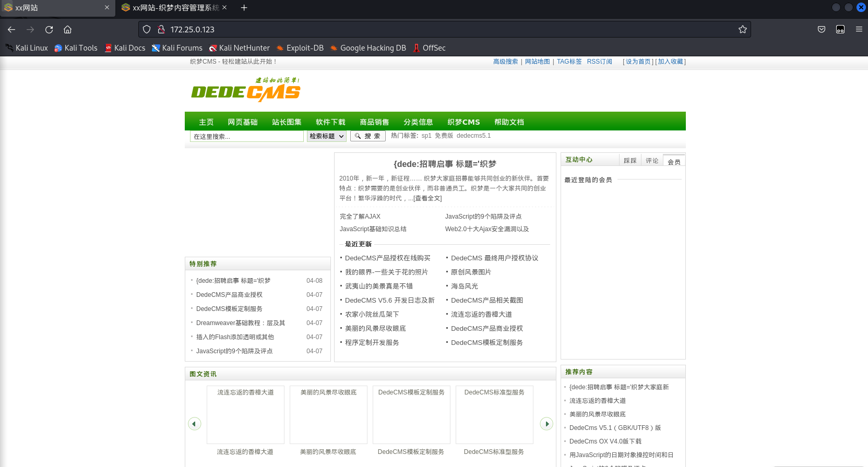Image resolution: width=868 pixels, height=467 pixels.
Task: Switch to 评论 tab in 互动中心
Action: click(652, 161)
